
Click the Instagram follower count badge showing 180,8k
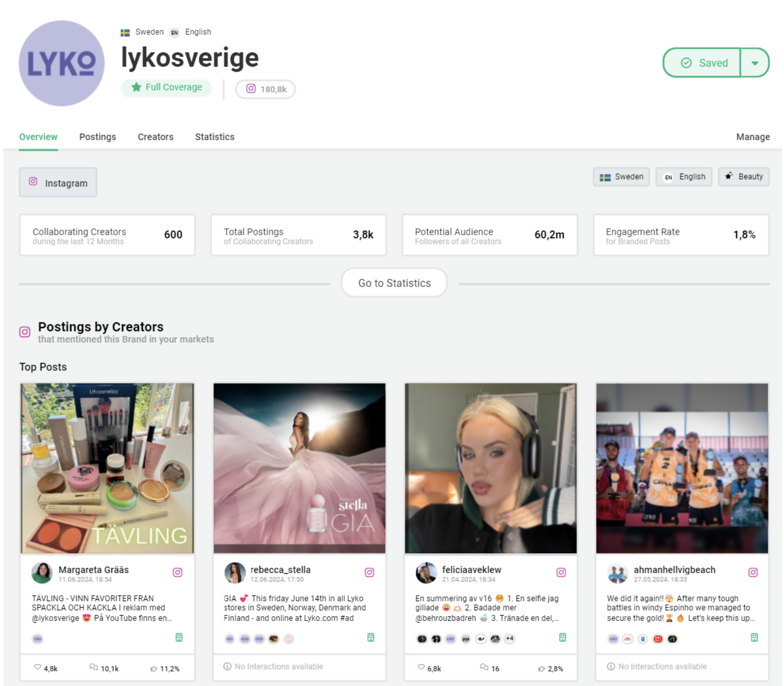tap(265, 89)
